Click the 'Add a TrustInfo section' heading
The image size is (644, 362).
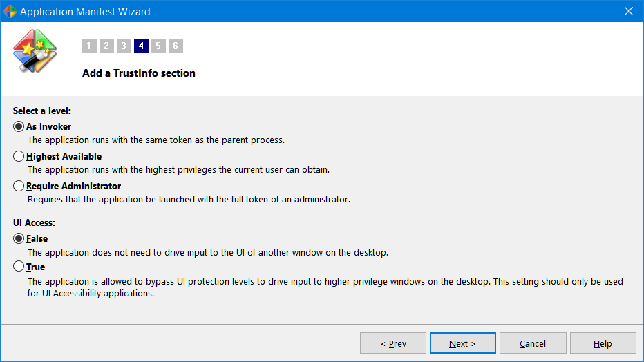[139, 73]
